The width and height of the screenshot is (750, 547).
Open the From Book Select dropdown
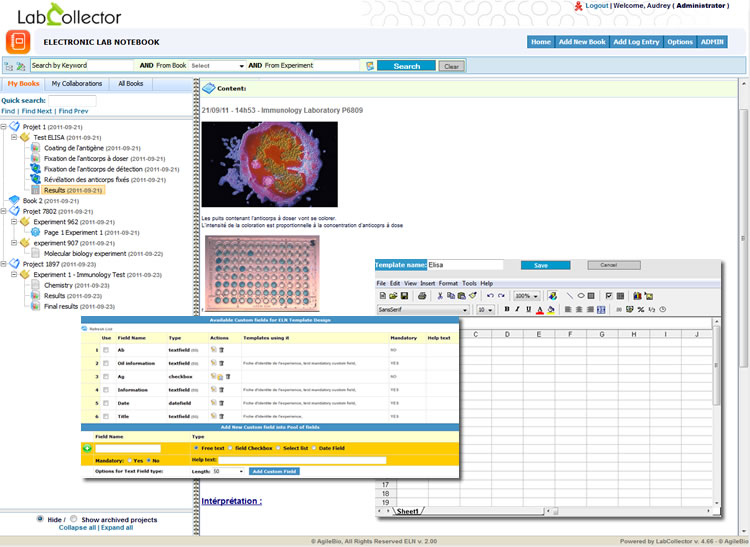(218, 66)
